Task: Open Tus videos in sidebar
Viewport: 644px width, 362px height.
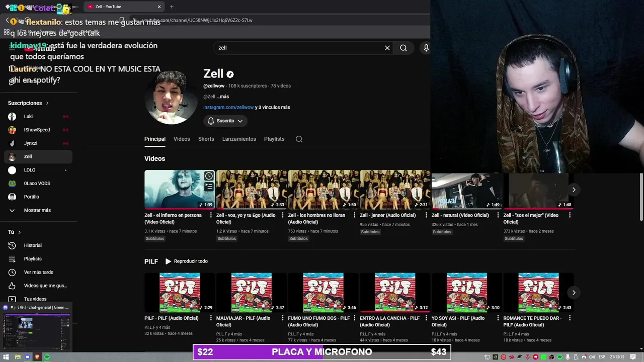Action: point(38,299)
